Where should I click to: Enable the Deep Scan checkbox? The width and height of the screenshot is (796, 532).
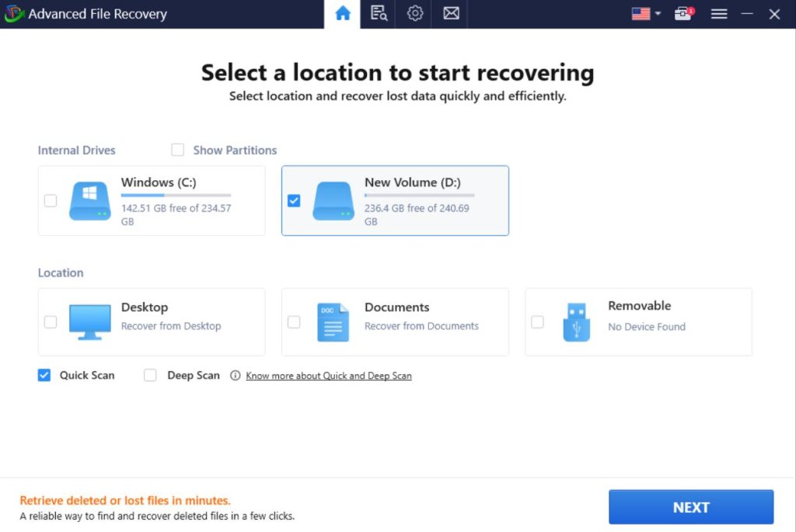pos(150,375)
